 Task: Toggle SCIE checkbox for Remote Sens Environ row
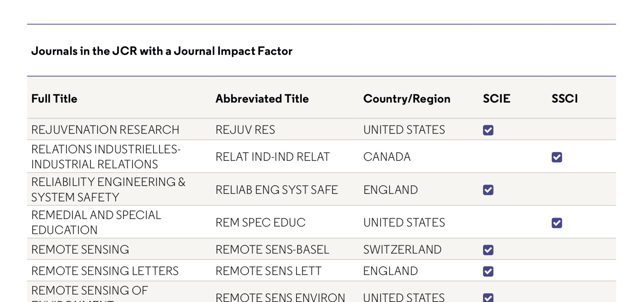click(488, 297)
